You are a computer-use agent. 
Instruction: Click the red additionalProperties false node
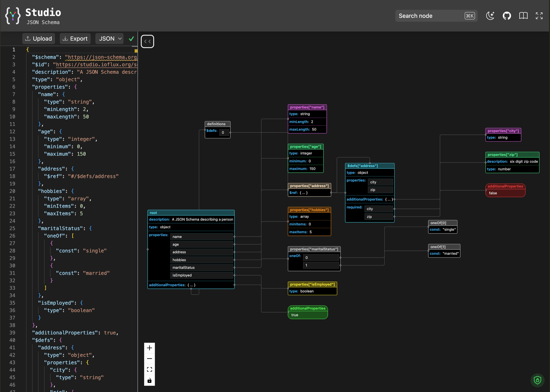coord(505,190)
